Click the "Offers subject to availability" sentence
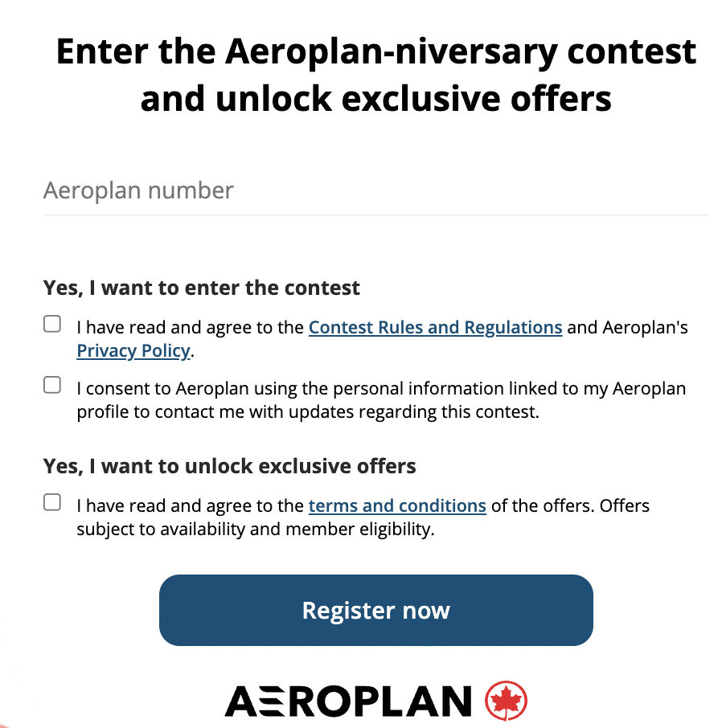722x728 pixels. 256,530
